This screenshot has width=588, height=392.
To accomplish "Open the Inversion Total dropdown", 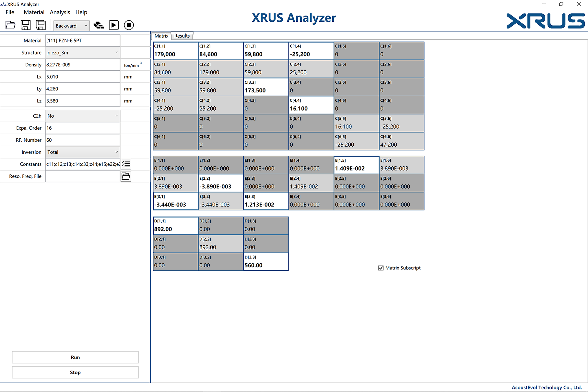I will (83, 152).
